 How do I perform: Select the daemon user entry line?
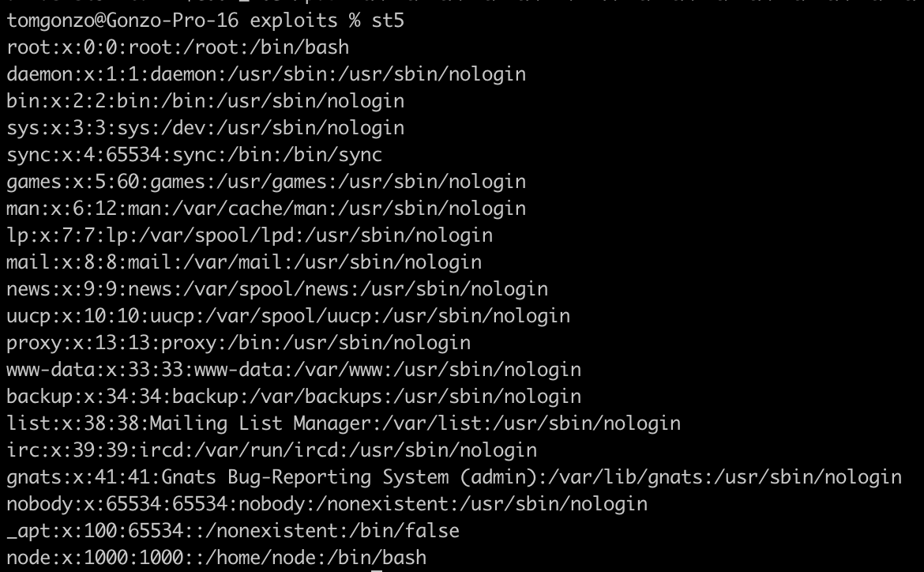click(266, 74)
